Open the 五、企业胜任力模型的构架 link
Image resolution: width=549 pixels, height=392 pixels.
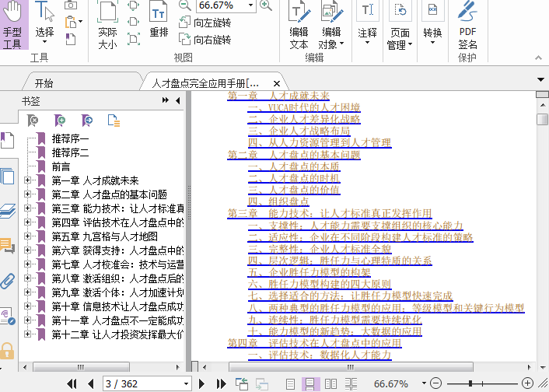click(x=309, y=272)
